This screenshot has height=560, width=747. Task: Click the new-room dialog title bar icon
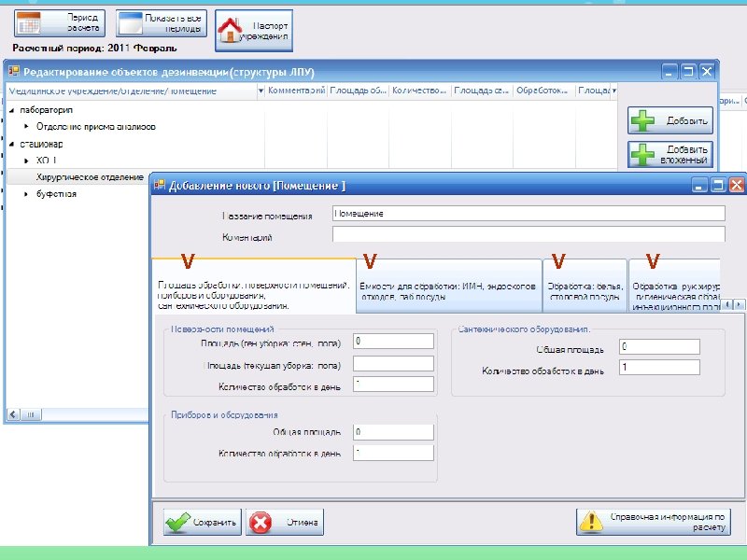(x=160, y=185)
